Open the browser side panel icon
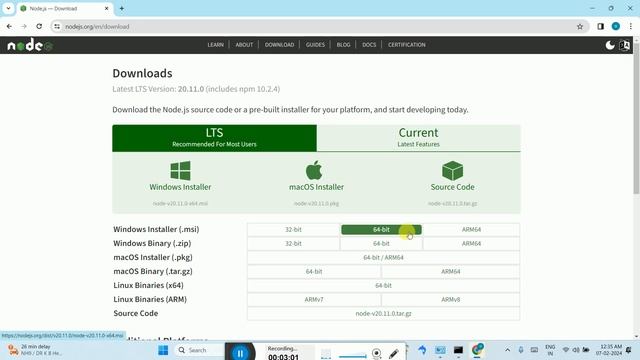The width and height of the screenshot is (640, 360). (x=600, y=27)
